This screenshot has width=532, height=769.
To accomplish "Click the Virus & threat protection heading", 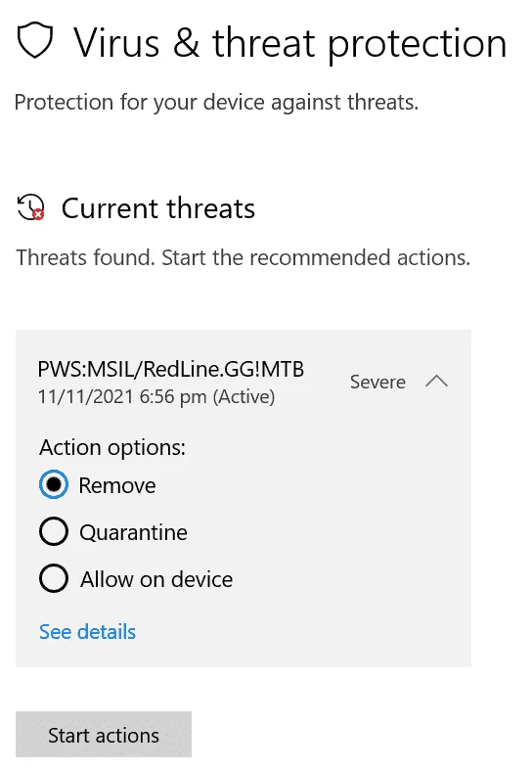I will click(x=290, y=43).
